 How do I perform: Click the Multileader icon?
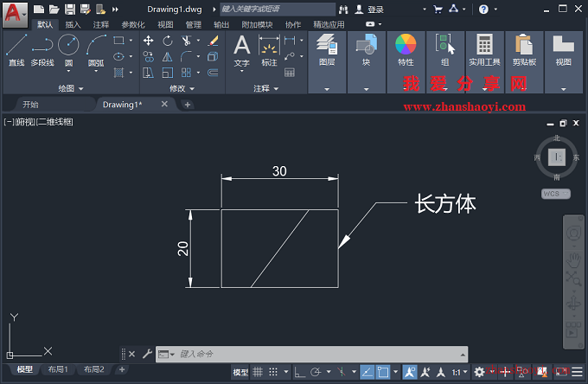(x=290, y=56)
